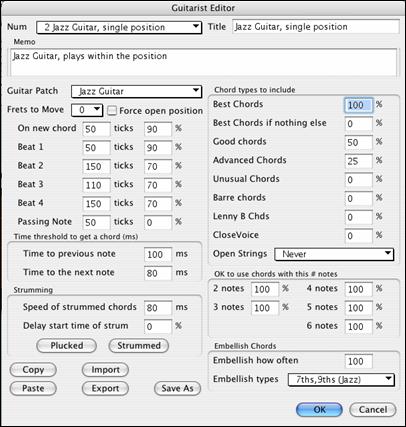406x427 pixels.
Task: Expand the Guitar Patch dropdown
Action: (137, 91)
